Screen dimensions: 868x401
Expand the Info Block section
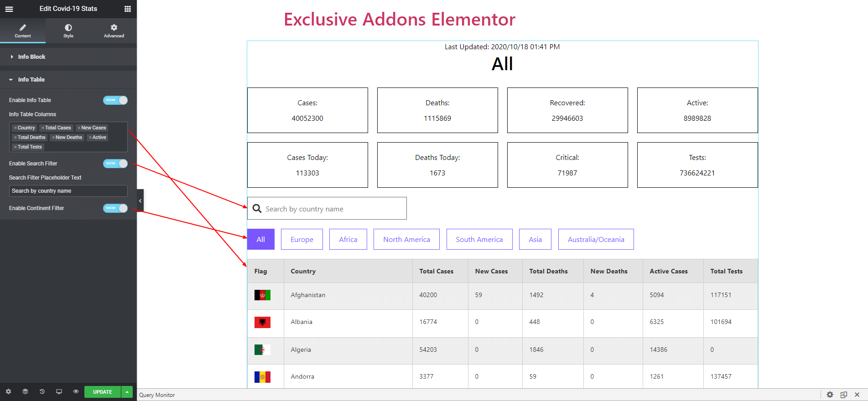68,57
